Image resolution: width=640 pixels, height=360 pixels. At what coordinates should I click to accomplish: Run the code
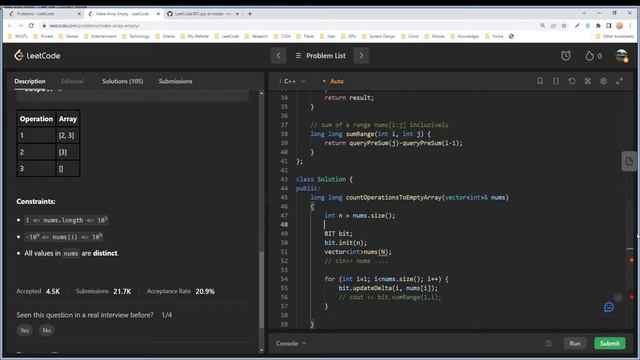pyautogui.click(x=575, y=343)
